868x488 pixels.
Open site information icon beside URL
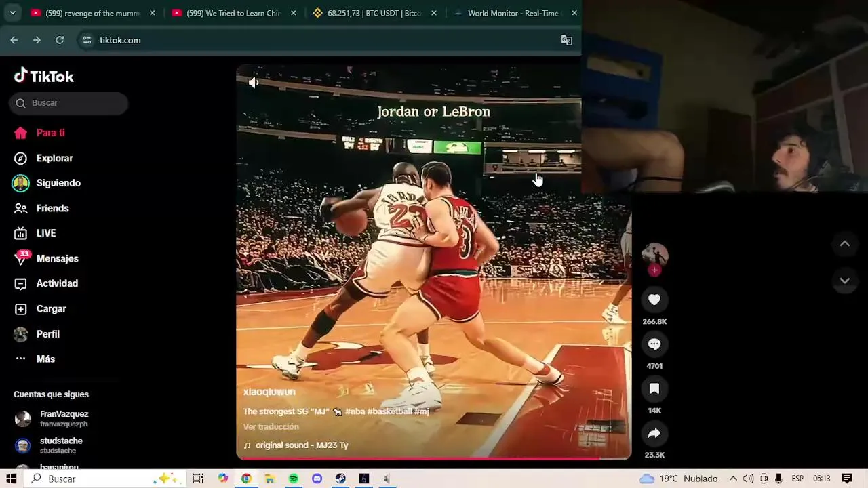tap(87, 40)
